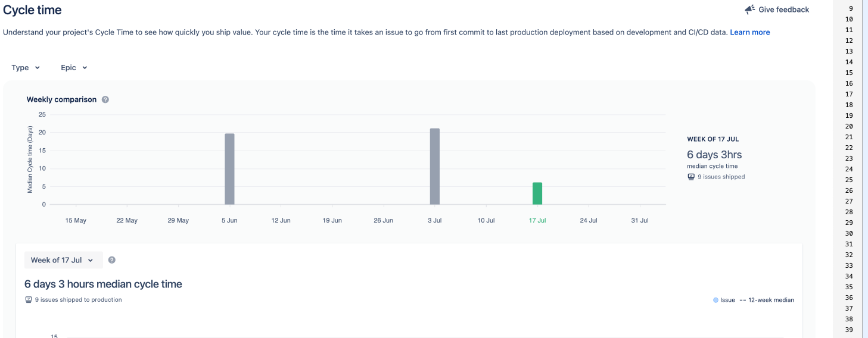Click line number 9 in the gutter
Viewport: 868px width, 338px height.
(851, 8)
